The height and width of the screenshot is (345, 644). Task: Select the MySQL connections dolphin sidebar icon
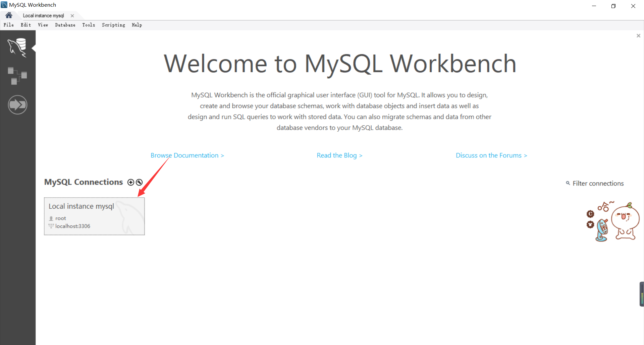coord(17,48)
